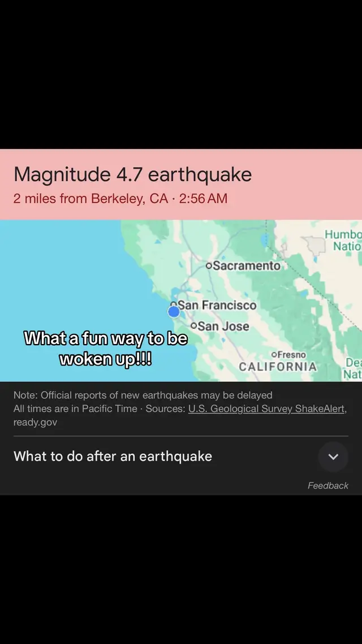Select the 2 miles from Berkeley, CA subtitle
Viewport: 362px width, 644px height.
coord(120,199)
